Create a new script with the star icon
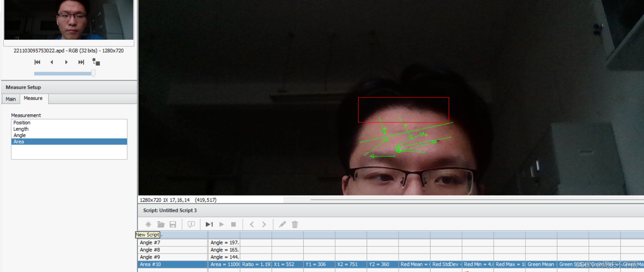 click(x=148, y=225)
